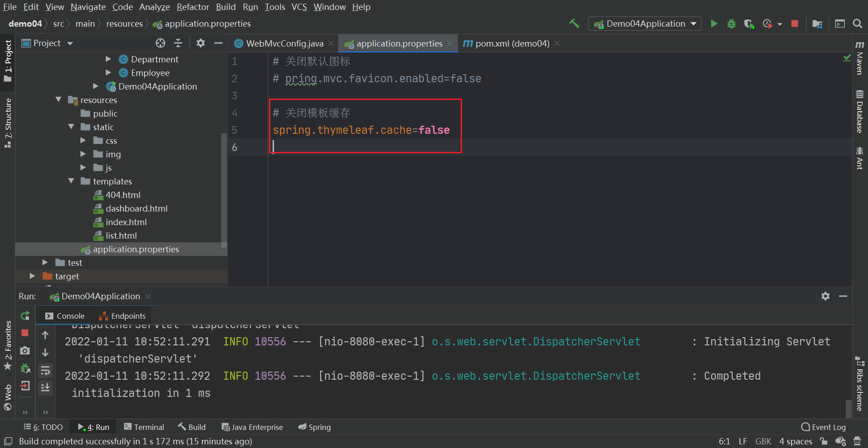
Task: Expand the Department class node
Action: [x=108, y=59]
